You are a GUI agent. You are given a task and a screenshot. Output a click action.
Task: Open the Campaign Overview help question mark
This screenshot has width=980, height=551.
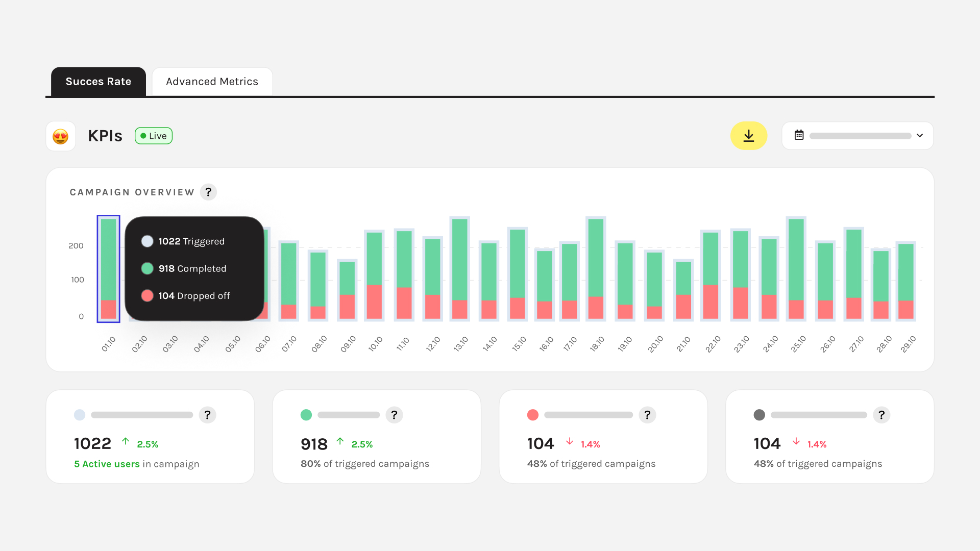pyautogui.click(x=208, y=192)
